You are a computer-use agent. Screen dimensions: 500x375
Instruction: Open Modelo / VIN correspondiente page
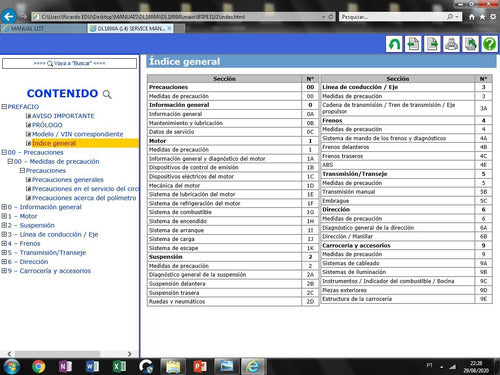pyautogui.click(x=77, y=134)
